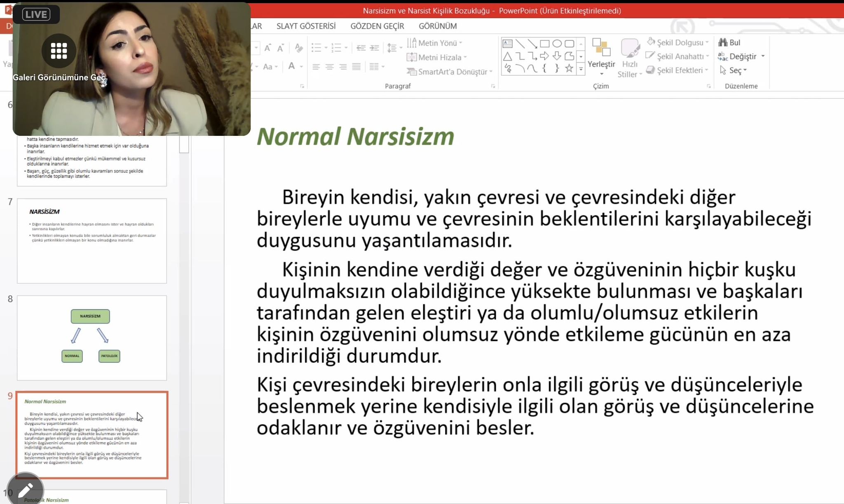This screenshot has height=504, width=844.
Task: Toggle justify text alignment
Action: coord(356,67)
